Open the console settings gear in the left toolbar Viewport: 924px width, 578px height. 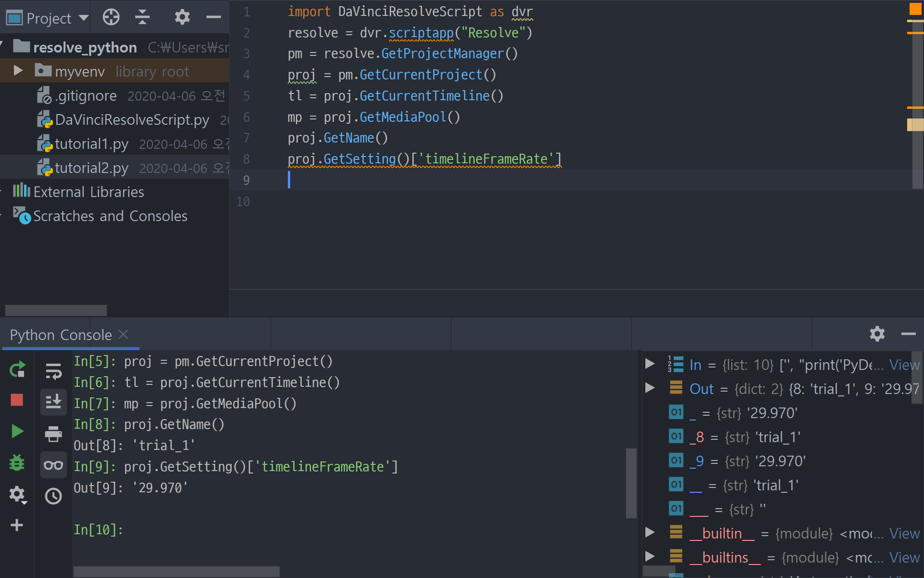17,494
